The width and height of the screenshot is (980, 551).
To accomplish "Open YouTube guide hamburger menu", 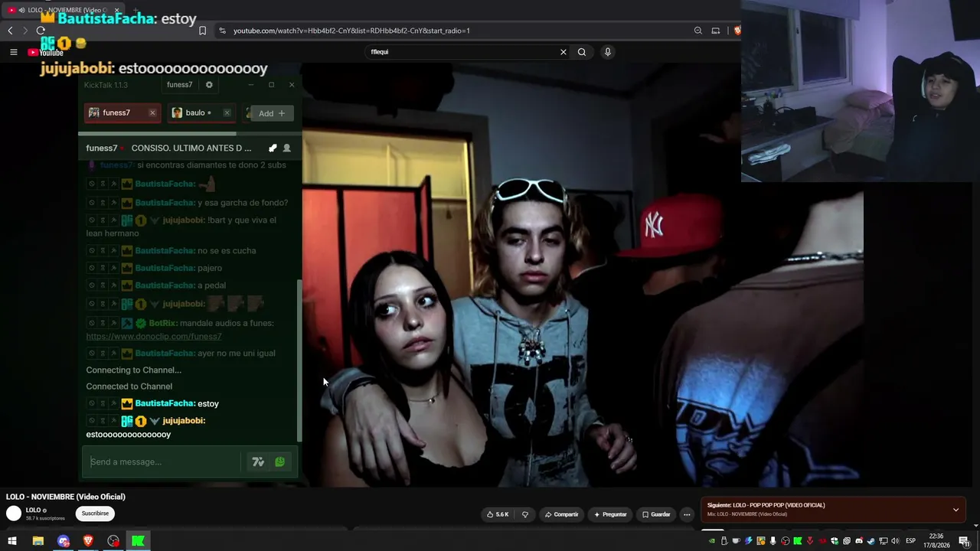I will tap(13, 52).
